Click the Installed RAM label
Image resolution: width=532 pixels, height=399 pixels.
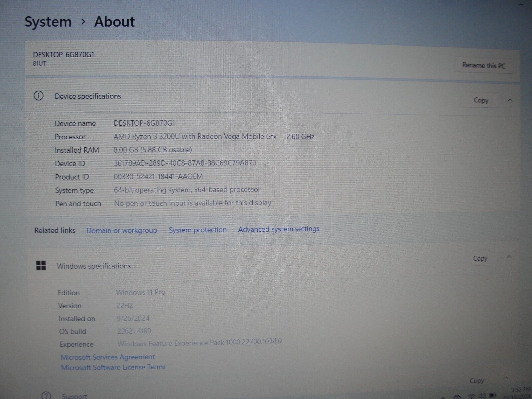click(77, 150)
